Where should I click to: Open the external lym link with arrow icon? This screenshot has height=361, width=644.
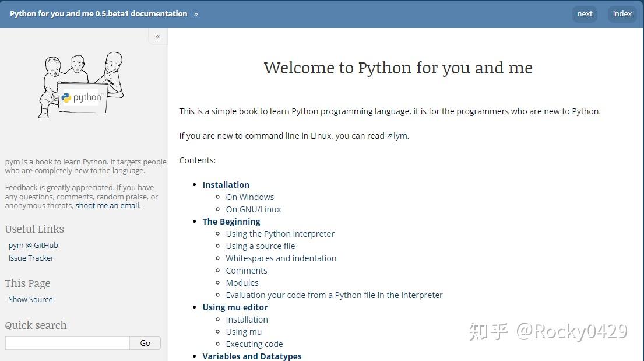(399, 135)
